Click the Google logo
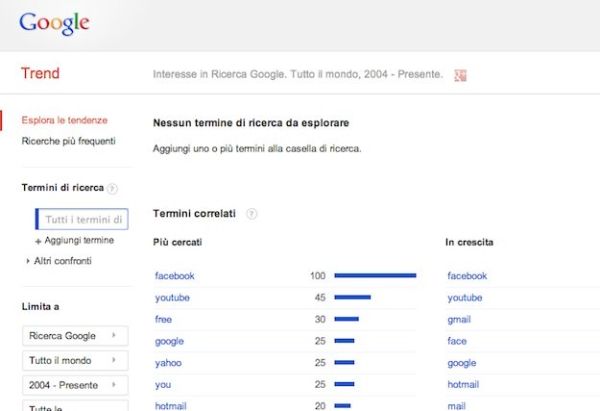The width and height of the screenshot is (600, 411). tap(54, 23)
